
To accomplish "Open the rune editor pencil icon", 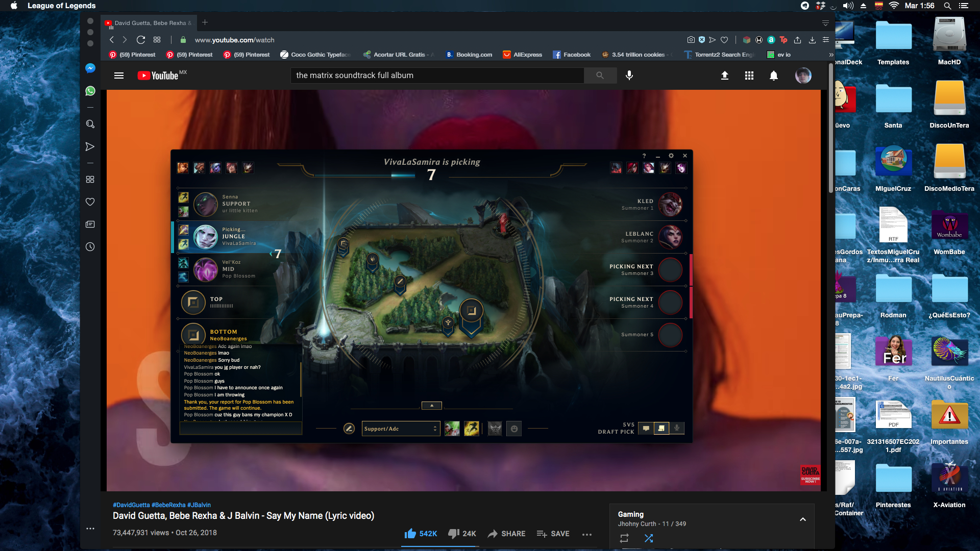I will pyautogui.click(x=350, y=429).
